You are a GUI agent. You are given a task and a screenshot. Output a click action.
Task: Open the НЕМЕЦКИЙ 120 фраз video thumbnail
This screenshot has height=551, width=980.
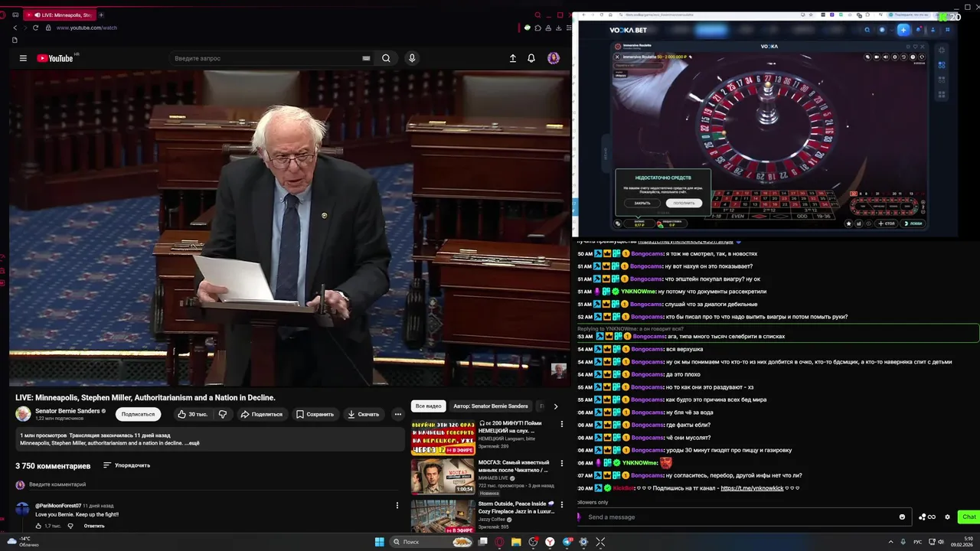coord(443,438)
